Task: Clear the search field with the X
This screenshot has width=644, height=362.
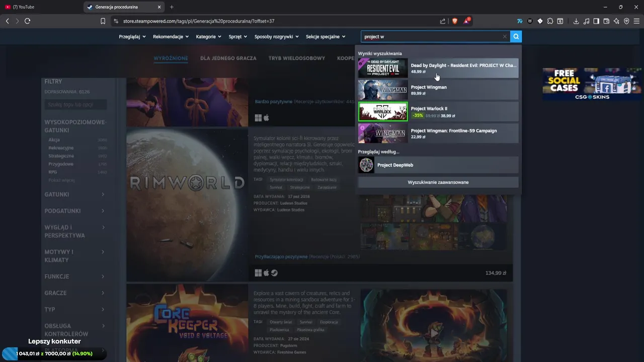Action: 505,37
